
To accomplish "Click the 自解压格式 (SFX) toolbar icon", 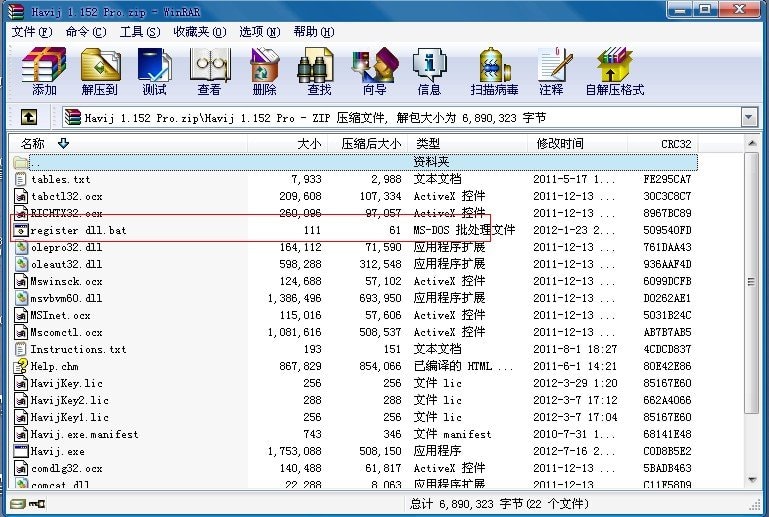I will pos(615,72).
